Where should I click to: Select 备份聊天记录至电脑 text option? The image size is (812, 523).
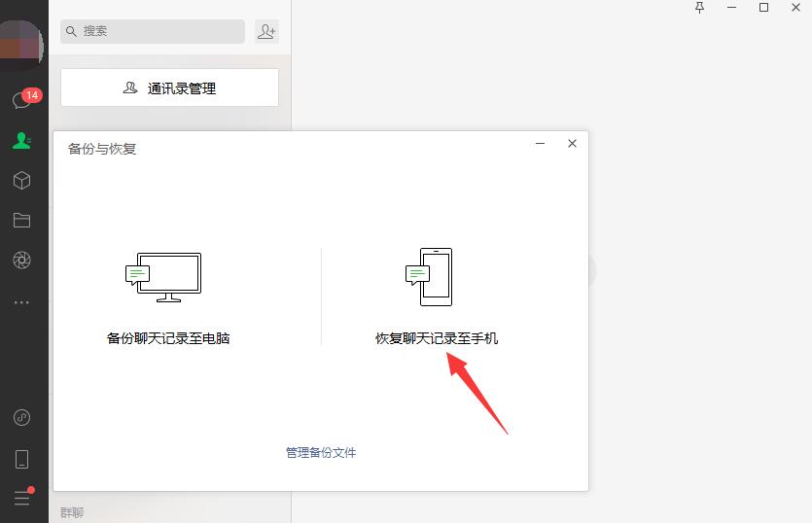168,339
